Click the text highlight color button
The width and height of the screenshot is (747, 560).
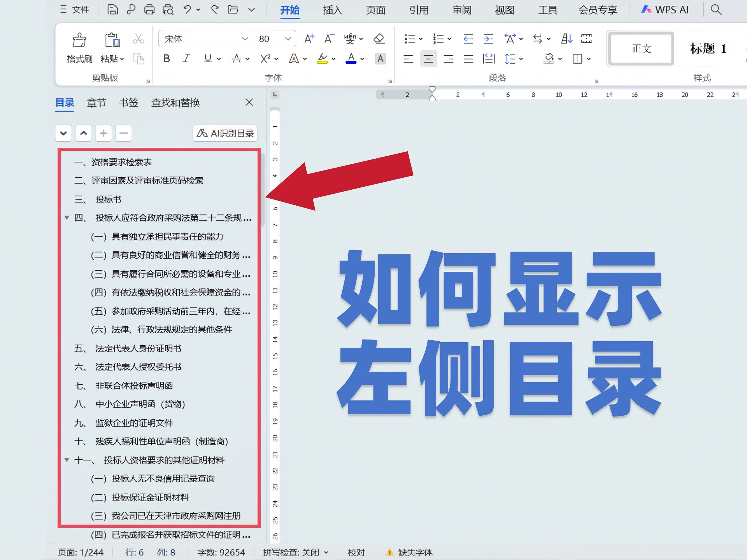click(322, 59)
